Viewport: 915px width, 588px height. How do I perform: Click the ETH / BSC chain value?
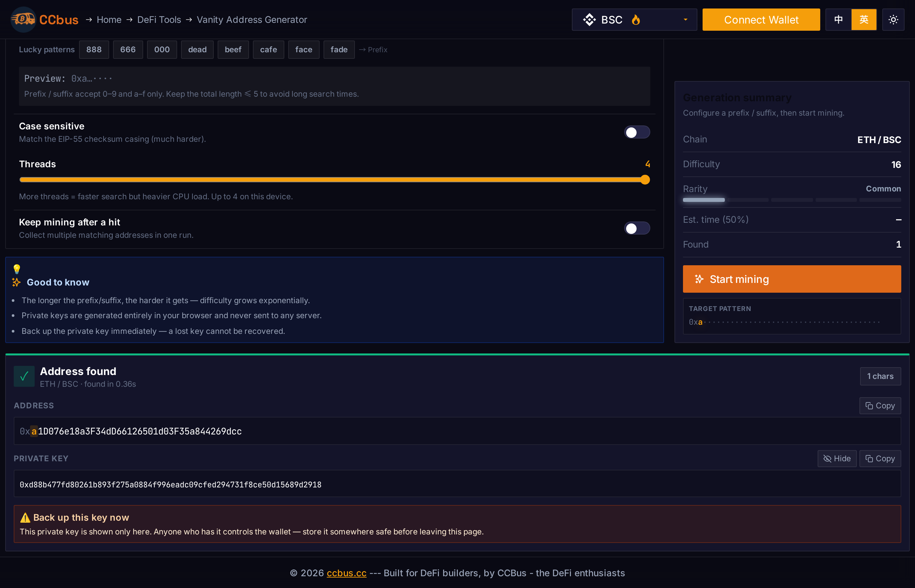[x=879, y=140]
